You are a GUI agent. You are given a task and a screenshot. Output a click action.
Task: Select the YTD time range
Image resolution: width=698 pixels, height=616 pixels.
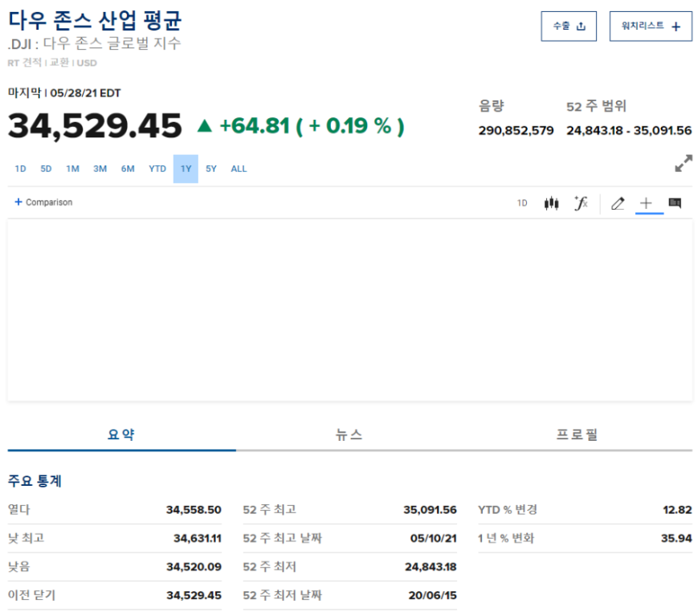click(157, 169)
